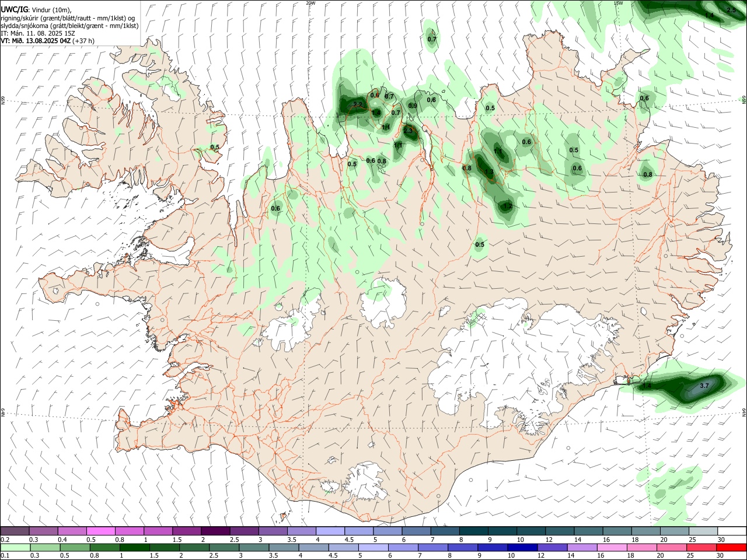Select the lower scale blue swatch starting at 7

(433, 547)
